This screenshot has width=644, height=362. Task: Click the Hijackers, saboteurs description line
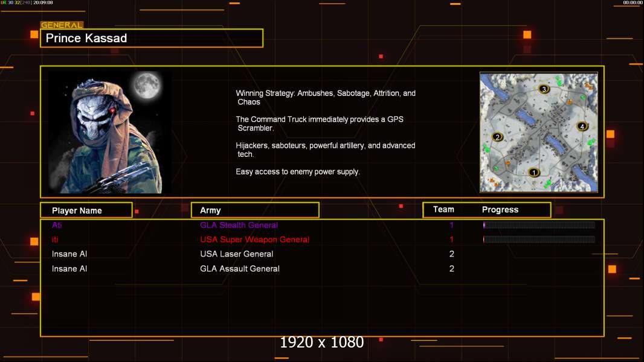point(326,150)
